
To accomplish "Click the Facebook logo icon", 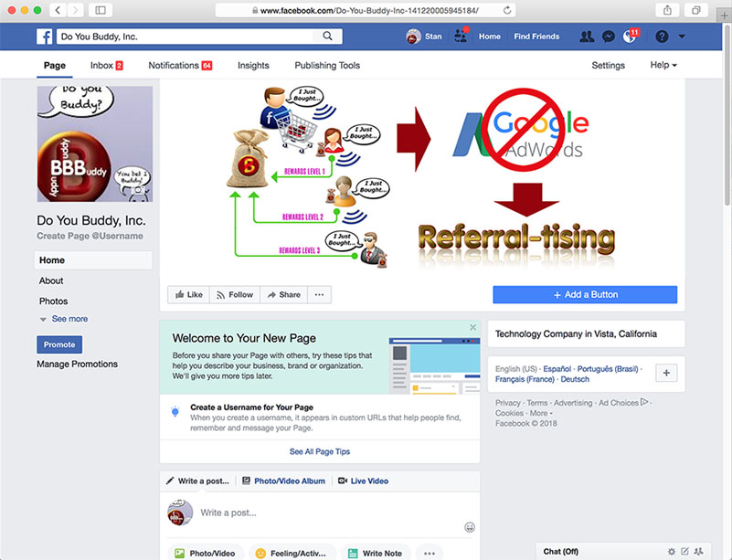I will 45,37.
